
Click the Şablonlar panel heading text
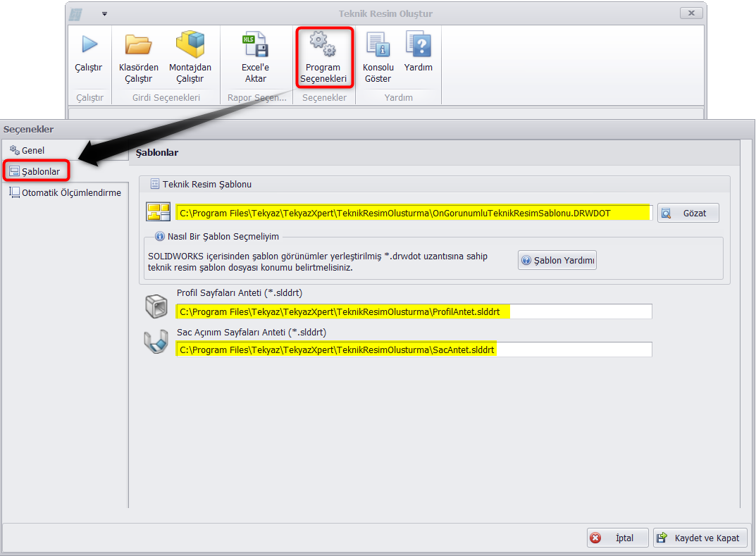[x=156, y=153]
